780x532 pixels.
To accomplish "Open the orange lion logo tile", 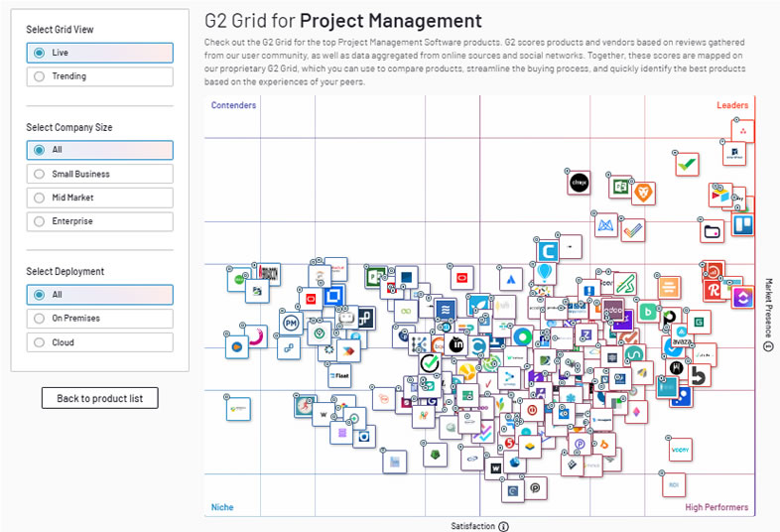I will coord(644,194).
